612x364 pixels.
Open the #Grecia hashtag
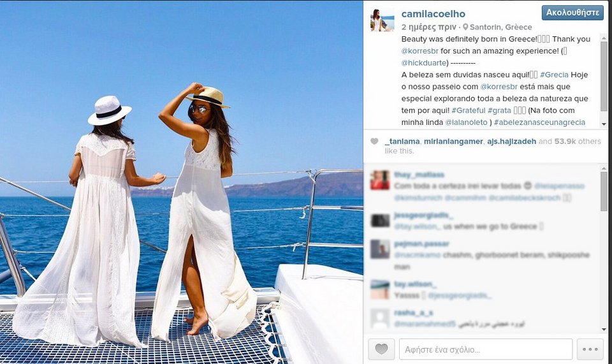pyautogui.click(x=554, y=75)
